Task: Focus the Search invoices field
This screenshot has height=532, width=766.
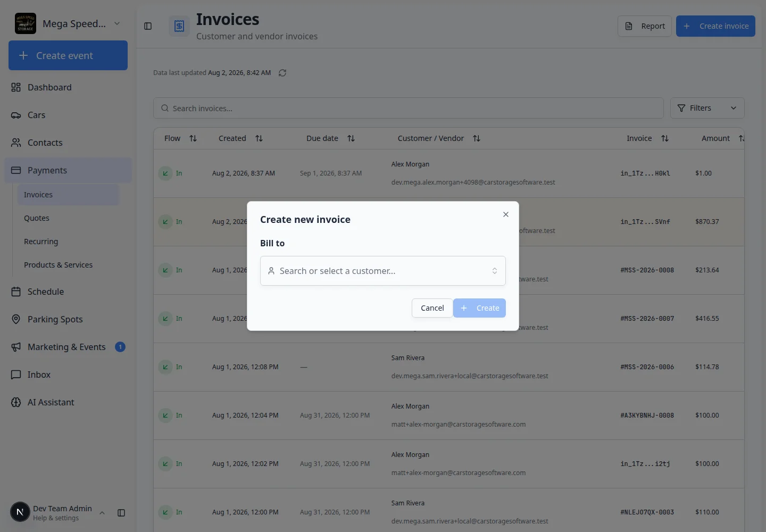Action: [x=409, y=108]
